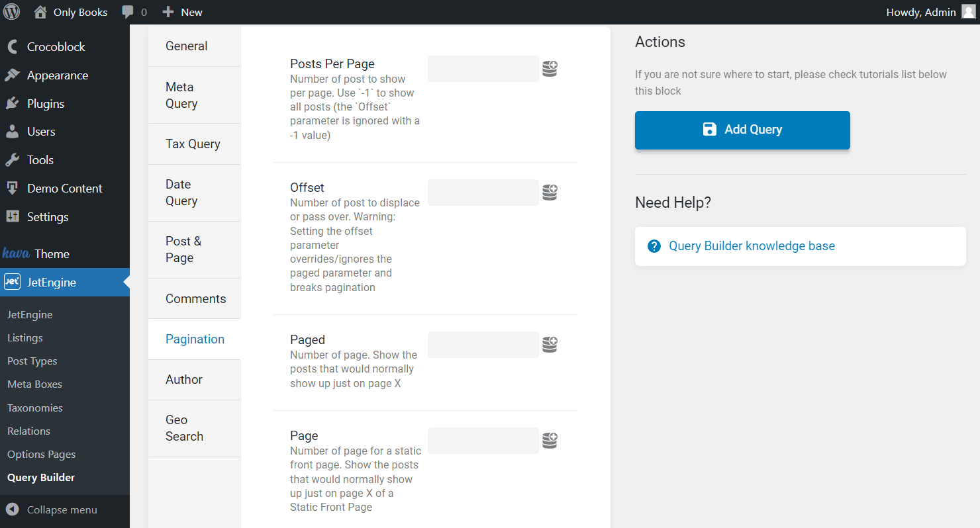Open the Query Builder submenu
This screenshot has width=980, height=528.
coord(41,478)
